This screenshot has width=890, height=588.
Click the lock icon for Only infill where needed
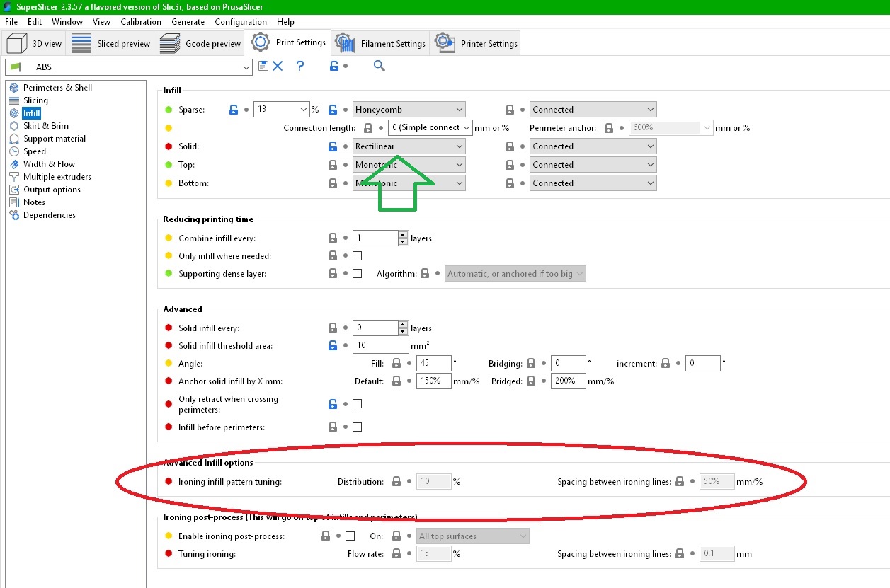coord(333,256)
